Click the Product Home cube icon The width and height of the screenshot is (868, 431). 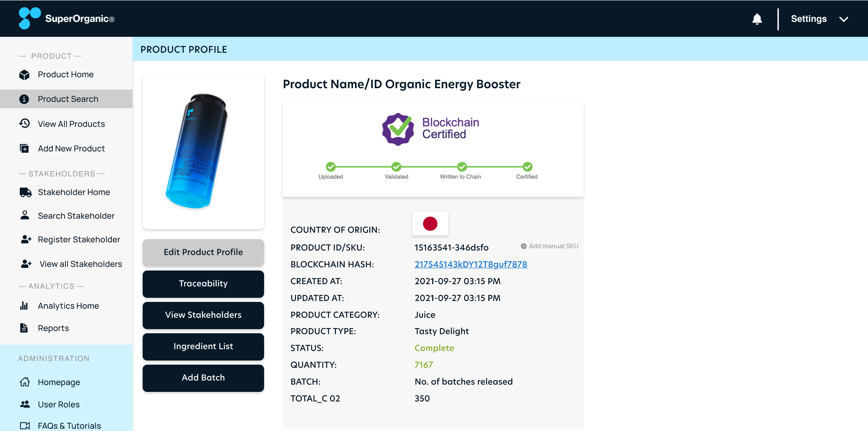point(24,74)
